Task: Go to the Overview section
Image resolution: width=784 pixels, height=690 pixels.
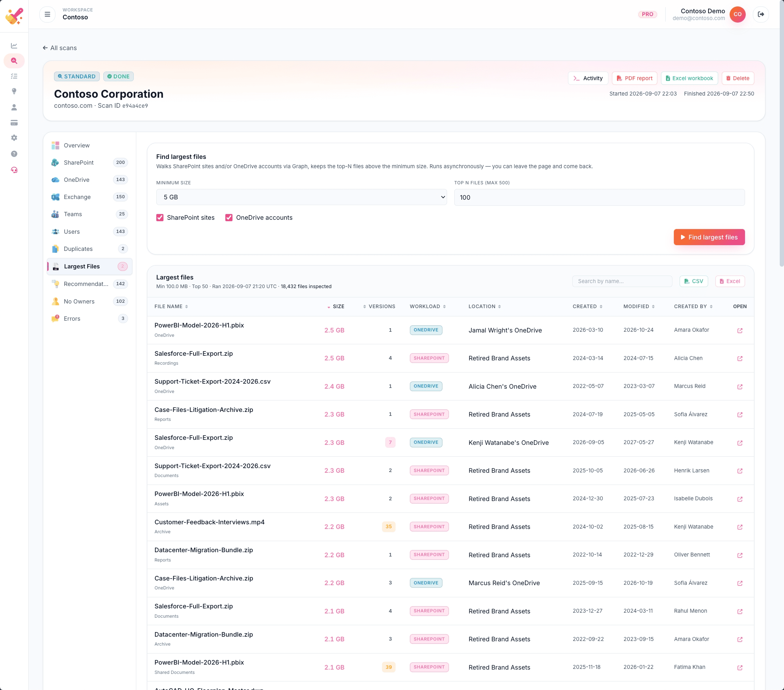Action: (x=89, y=145)
